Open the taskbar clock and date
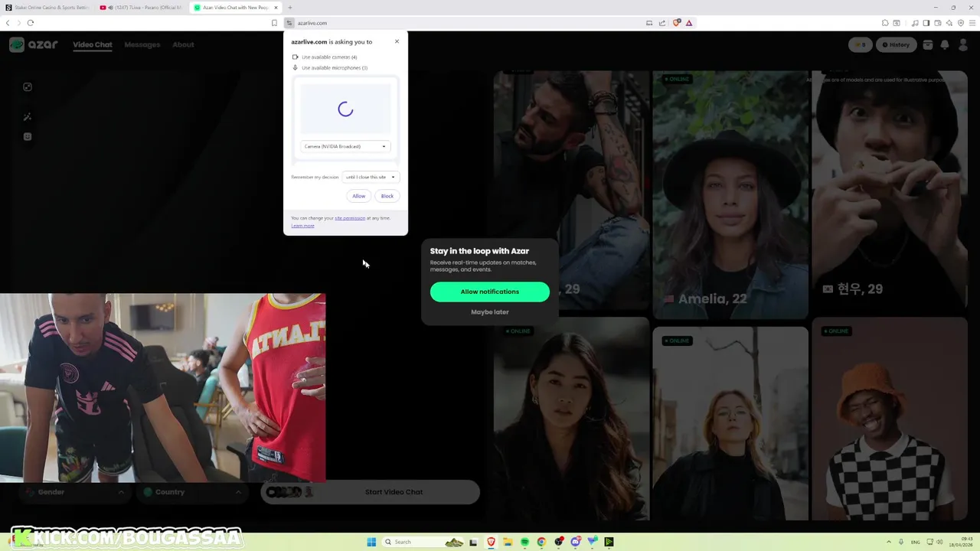980x551 pixels. coord(962,542)
